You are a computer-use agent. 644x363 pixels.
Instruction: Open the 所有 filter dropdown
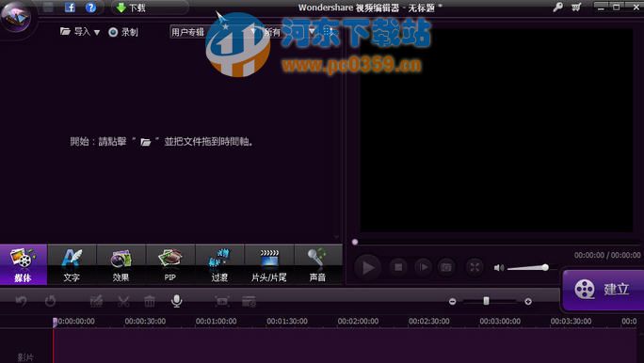[289, 32]
